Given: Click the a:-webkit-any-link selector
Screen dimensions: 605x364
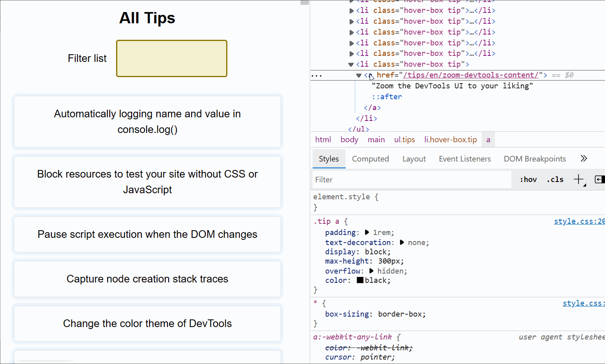Looking at the screenshot, I should [353, 337].
